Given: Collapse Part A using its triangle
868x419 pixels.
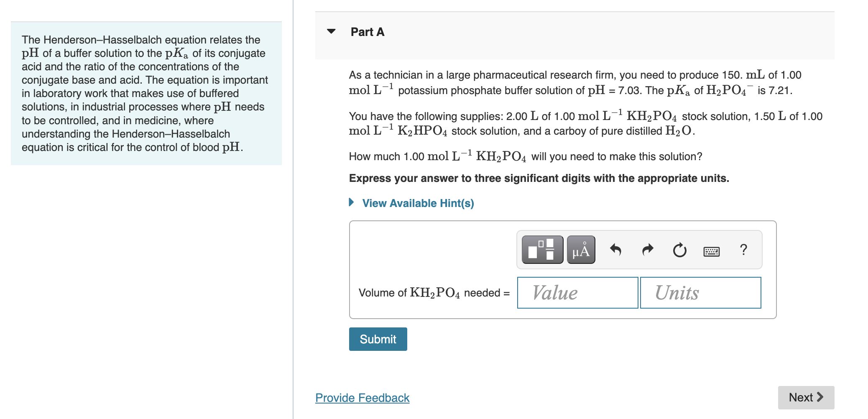Looking at the screenshot, I should (x=331, y=31).
